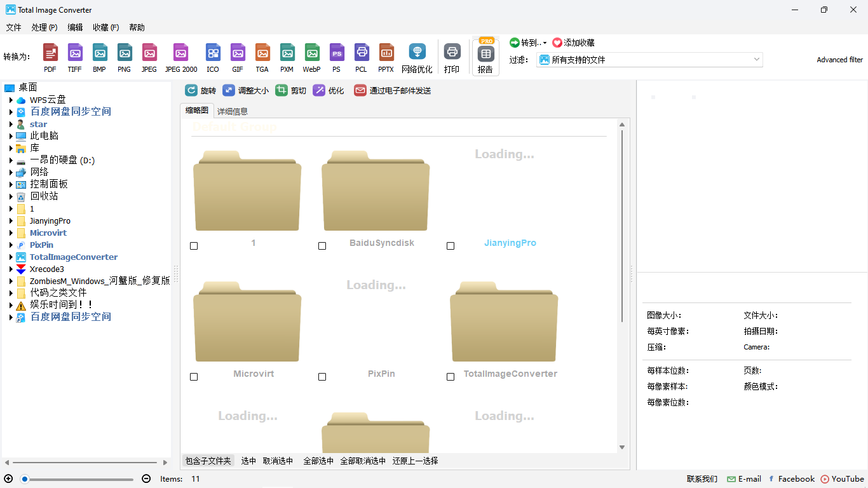Screen dimensions: 868x488
Task: Convert to PDF format icon
Action: (x=50, y=58)
